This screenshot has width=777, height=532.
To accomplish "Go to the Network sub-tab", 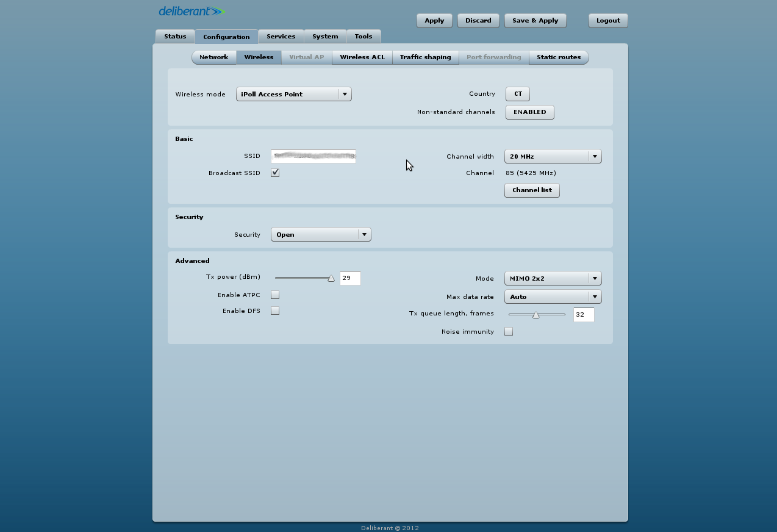I will [x=214, y=57].
